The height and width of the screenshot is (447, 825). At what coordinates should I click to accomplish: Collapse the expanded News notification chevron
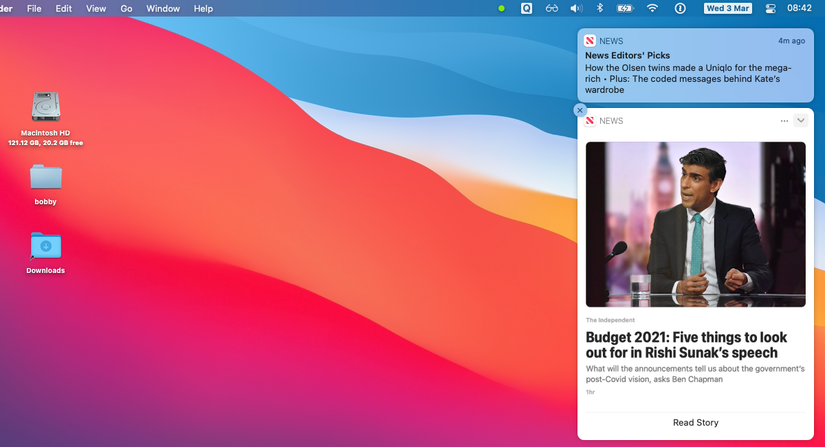coord(801,120)
